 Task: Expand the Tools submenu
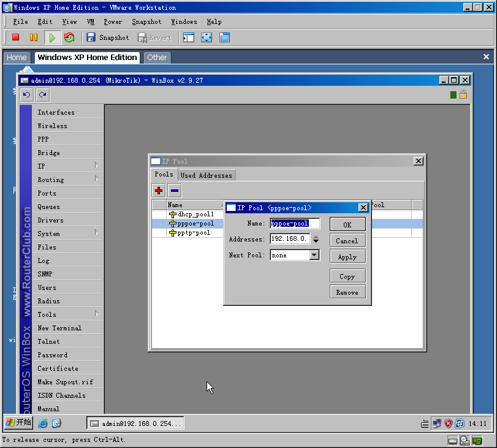(x=97, y=314)
